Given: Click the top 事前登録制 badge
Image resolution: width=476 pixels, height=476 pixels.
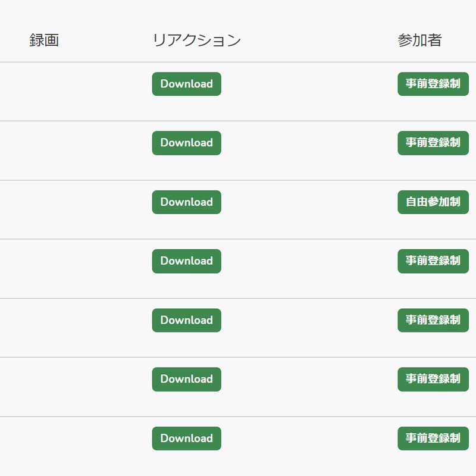Looking at the screenshot, I should 433,84.
